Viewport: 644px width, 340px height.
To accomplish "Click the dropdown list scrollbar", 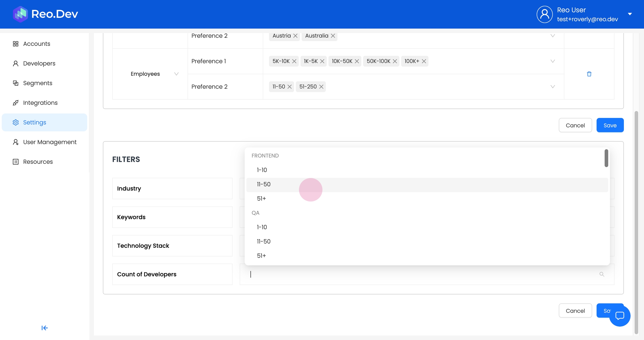I will coord(606,158).
